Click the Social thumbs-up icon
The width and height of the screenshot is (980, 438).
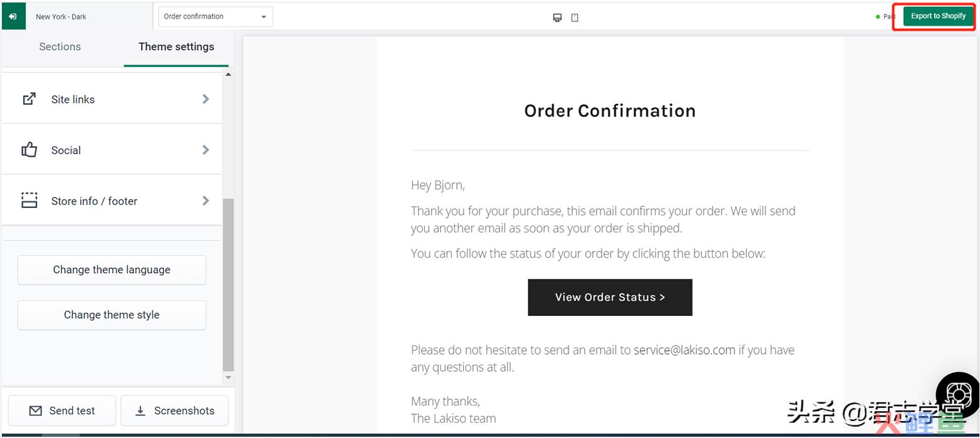point(29,150)
